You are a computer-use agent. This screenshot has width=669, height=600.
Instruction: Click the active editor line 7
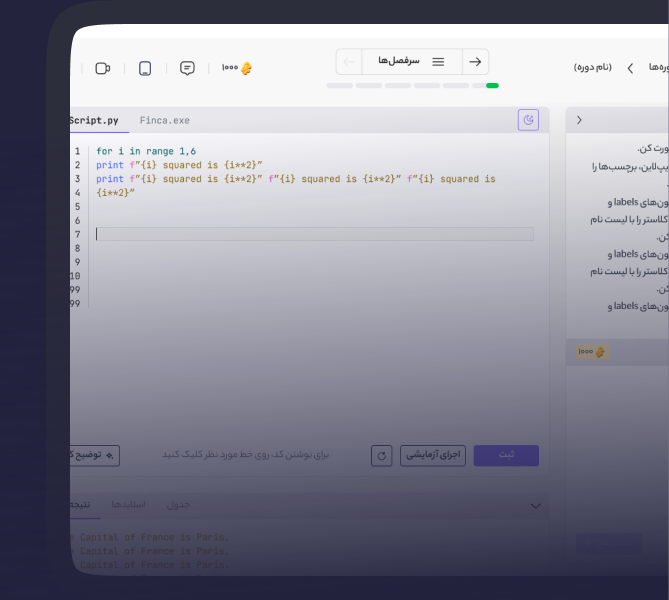pyautogui.click(x=314, y=234)
